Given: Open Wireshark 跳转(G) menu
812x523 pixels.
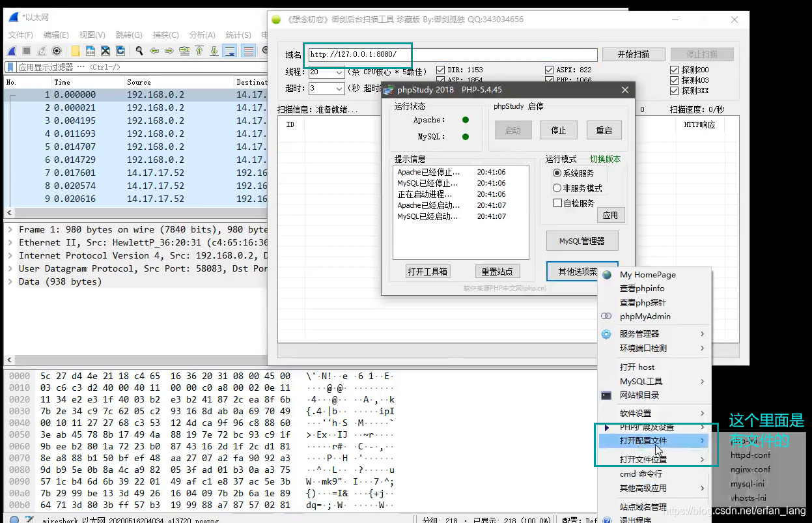Looking at the screenshot, I should point(129,35).
